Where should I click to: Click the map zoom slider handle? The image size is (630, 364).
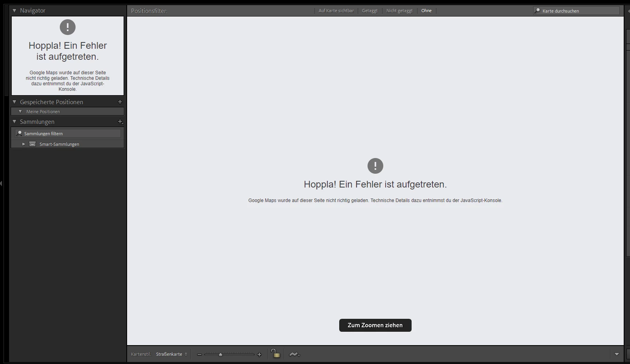click(220, 355)
